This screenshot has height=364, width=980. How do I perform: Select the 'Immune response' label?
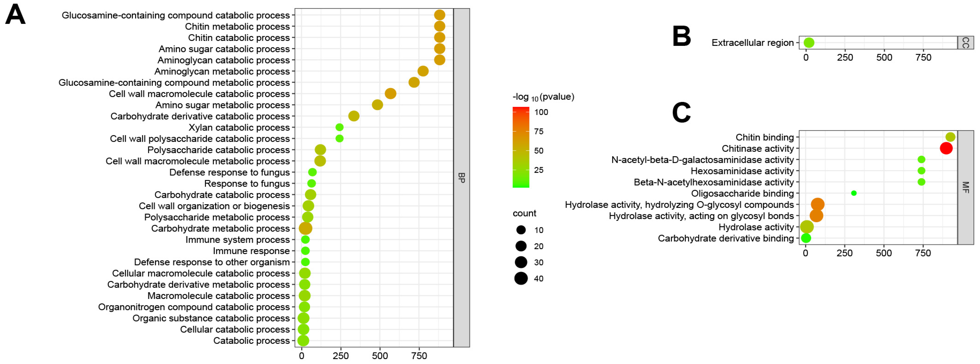[252, 251]
